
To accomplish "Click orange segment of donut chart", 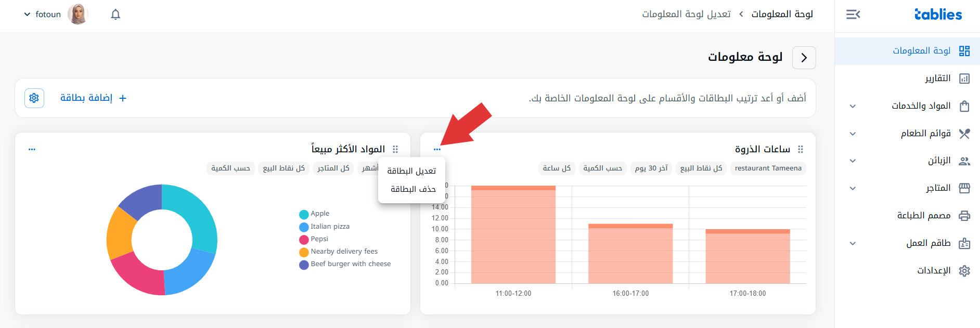I will tap(120, 234).
